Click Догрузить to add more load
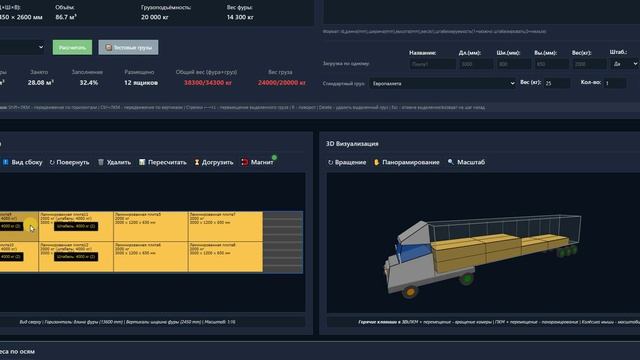This screenshot has width=640, height=360. pyautogui.click(x=213, y=162)
